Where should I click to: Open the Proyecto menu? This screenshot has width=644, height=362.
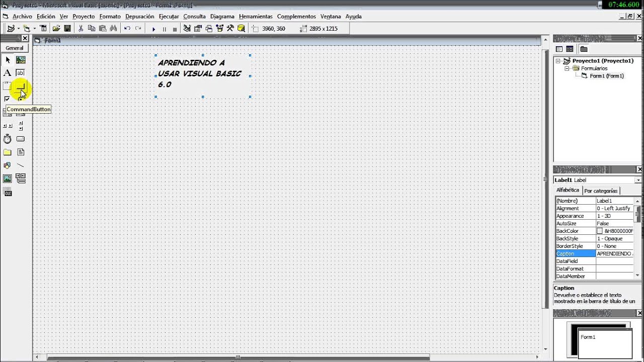click(x=84, y=17)
